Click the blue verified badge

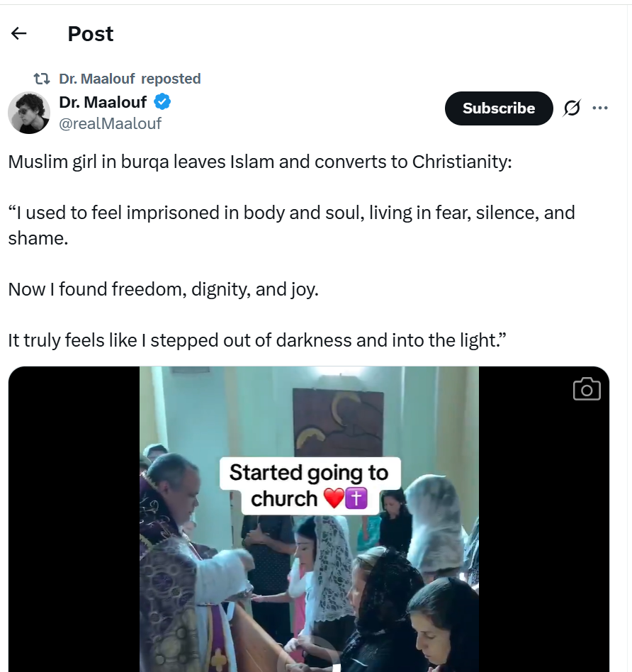pyautogui.click(x=162, y=102)
